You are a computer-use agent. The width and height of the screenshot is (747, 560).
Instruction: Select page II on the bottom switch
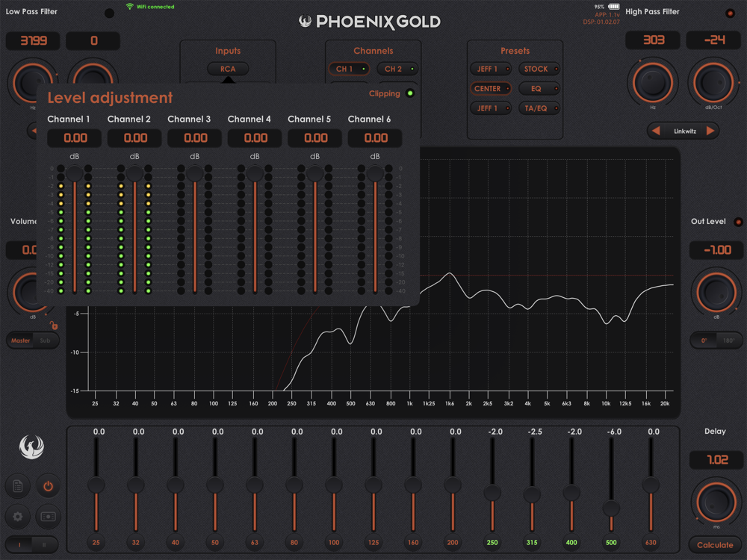(x=44, y=544)
